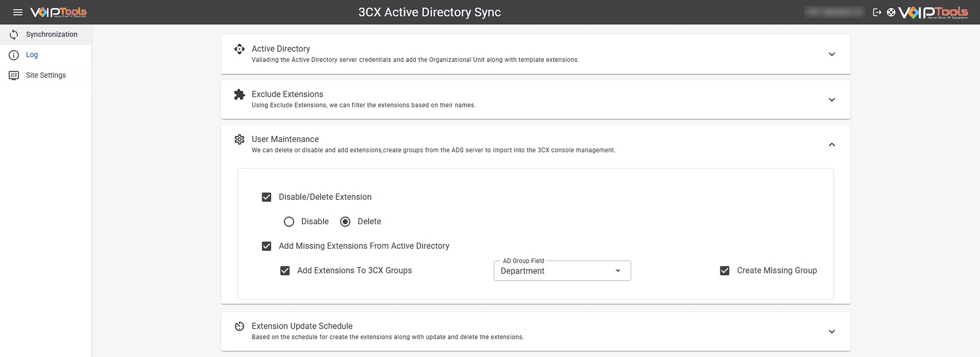Click the VoIPTools logo at header right
Screen dimensions: 980x357
933,12
